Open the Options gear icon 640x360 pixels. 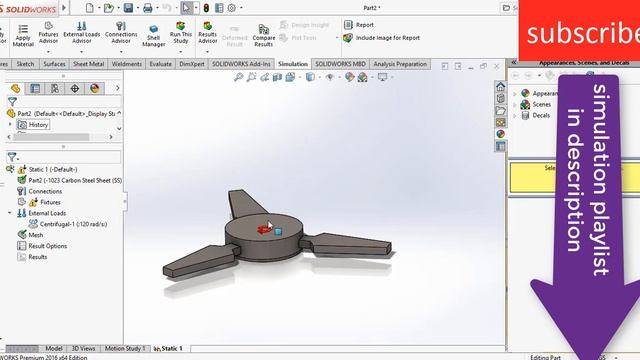231,8
